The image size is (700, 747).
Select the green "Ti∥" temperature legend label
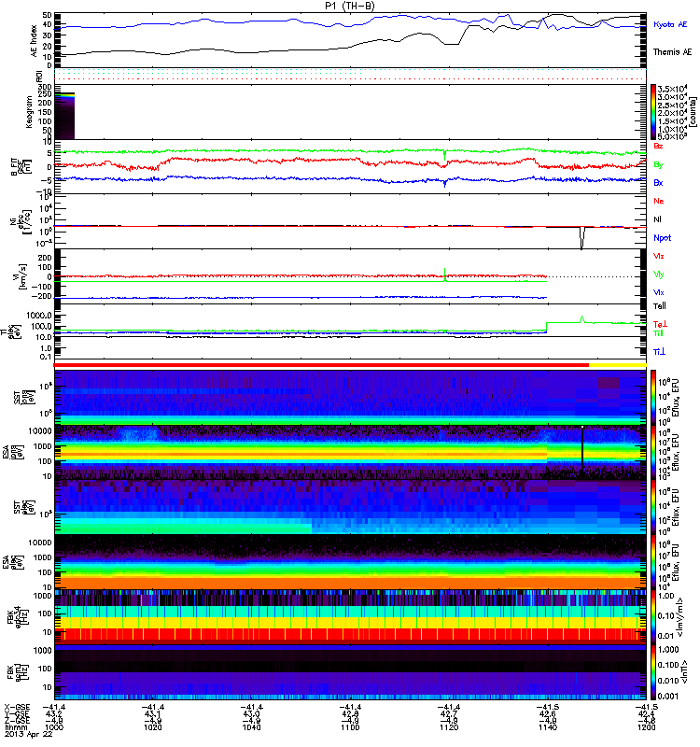coord(658,333)
